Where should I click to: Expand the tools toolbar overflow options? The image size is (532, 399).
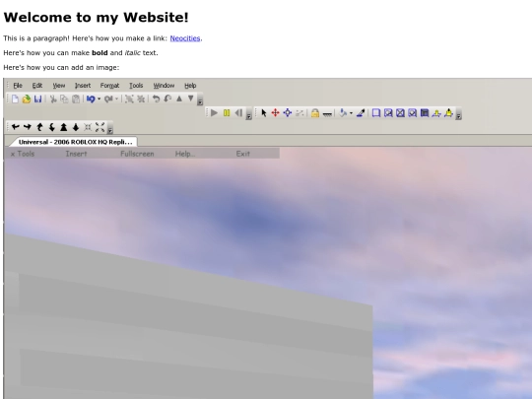459,114
